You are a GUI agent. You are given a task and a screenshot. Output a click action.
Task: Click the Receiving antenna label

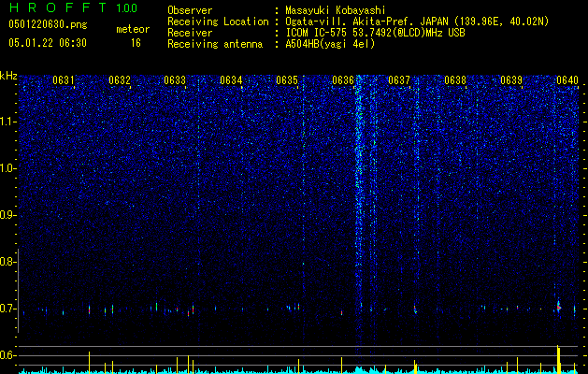point(215,44)
